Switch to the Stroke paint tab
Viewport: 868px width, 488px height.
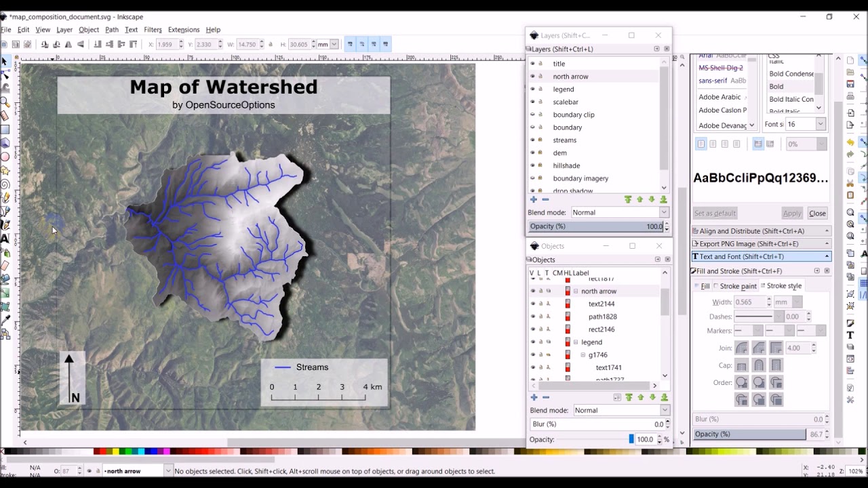click(x=734, y=286)
